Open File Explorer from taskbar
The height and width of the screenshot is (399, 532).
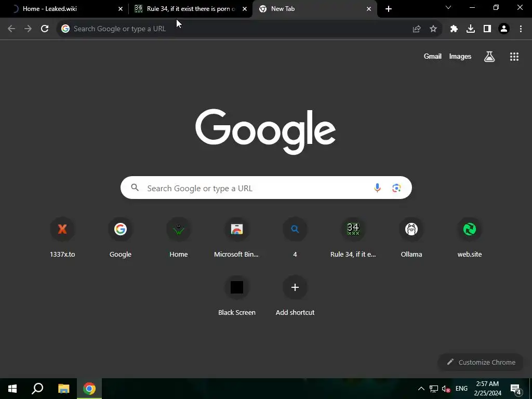pyautogui.click(x=63, y=389)
